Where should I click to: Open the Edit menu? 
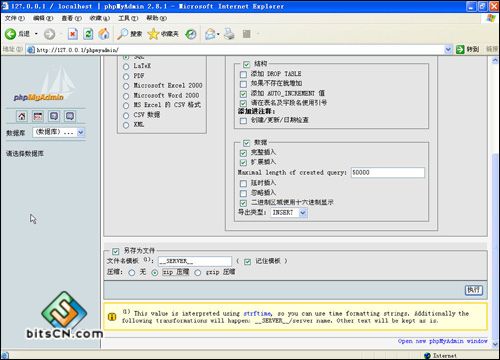tap(43, 18)
